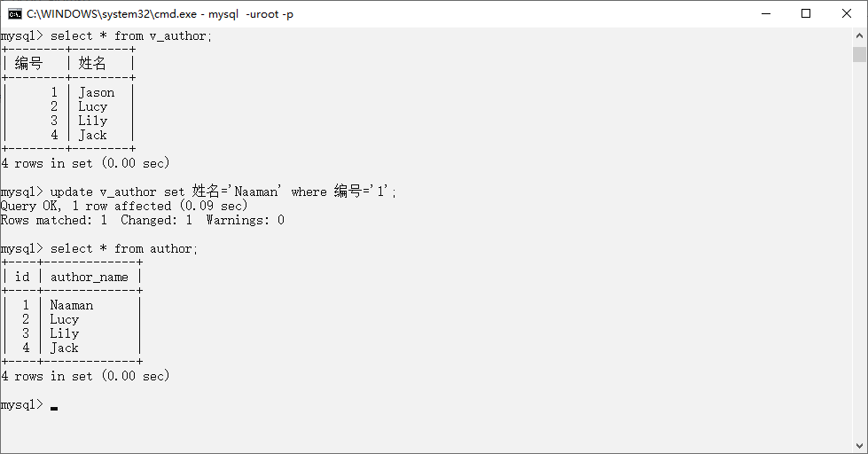Click the 'Jack' row in author table
868x454 pixels.
[x=64, y=348]
